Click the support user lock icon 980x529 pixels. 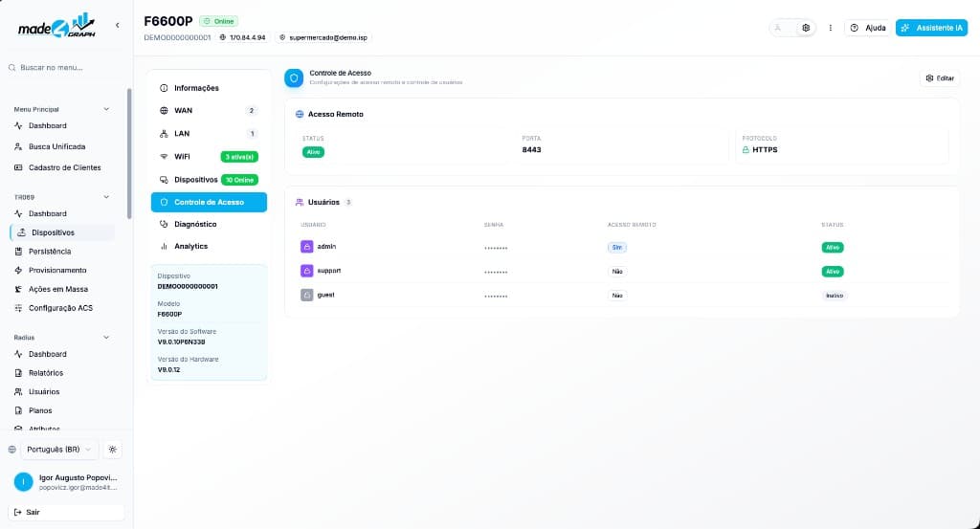(x=307, y=271)
